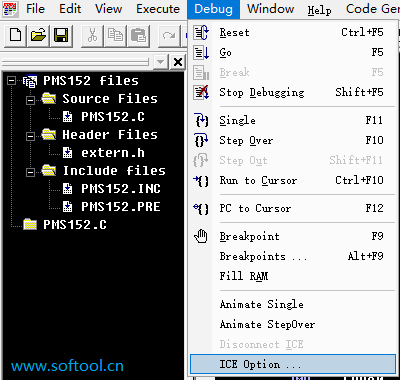Viewport: 400px width, 380px height.
Task: Click the New file toolbar icon
Action: coord(15,35)
